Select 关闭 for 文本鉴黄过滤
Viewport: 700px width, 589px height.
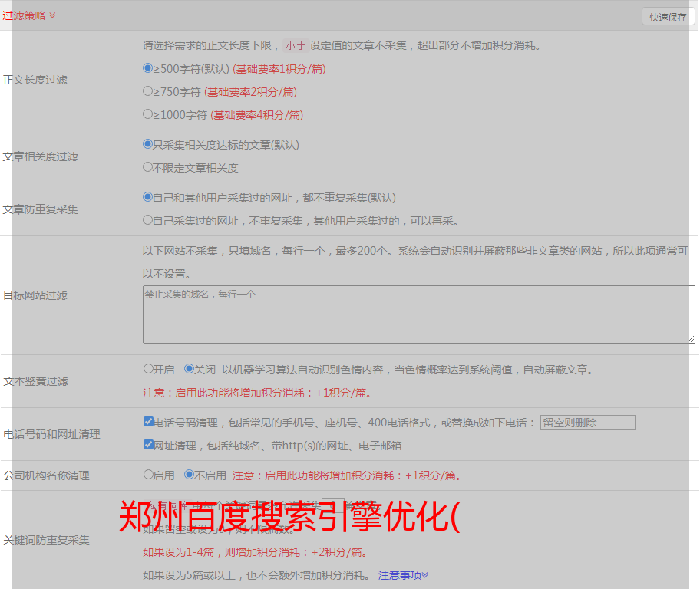189,369
